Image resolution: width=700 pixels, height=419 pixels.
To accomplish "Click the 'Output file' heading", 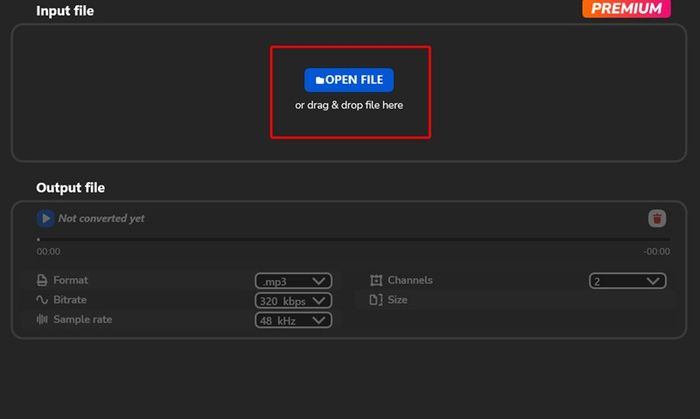I will coord(71,188).
